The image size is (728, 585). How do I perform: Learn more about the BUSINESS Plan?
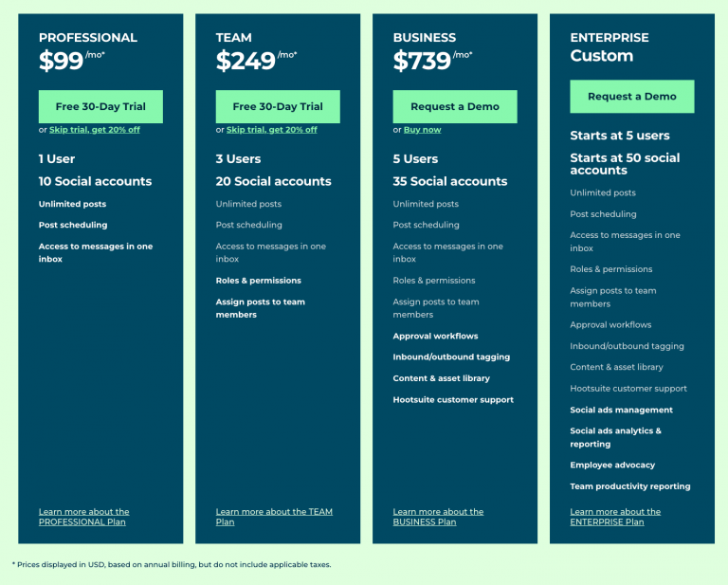point(438,517)
